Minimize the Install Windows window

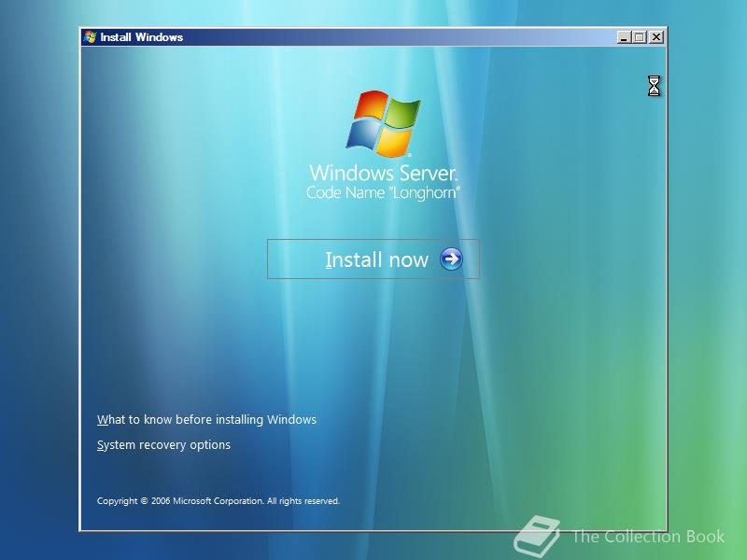tap(624, 37)
